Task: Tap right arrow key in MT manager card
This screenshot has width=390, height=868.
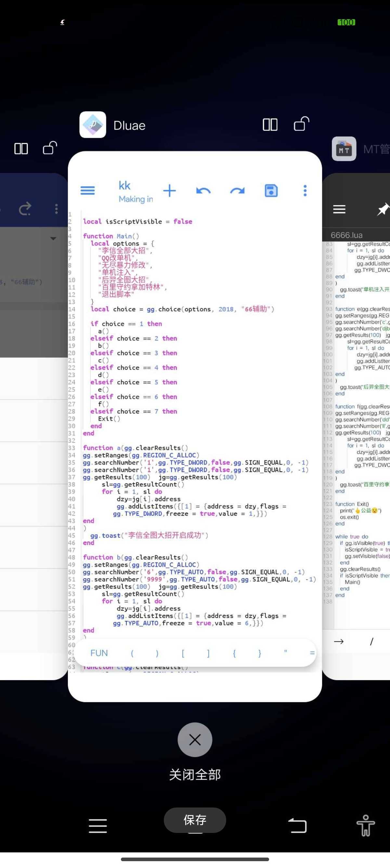Action: pyautogui.click(x=338, y=641)
